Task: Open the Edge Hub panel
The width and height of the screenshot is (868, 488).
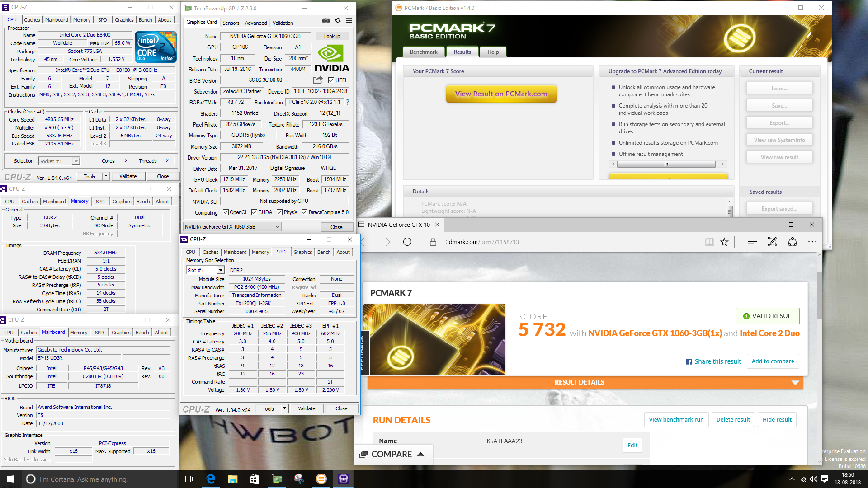Action: [x=752, y=242]
